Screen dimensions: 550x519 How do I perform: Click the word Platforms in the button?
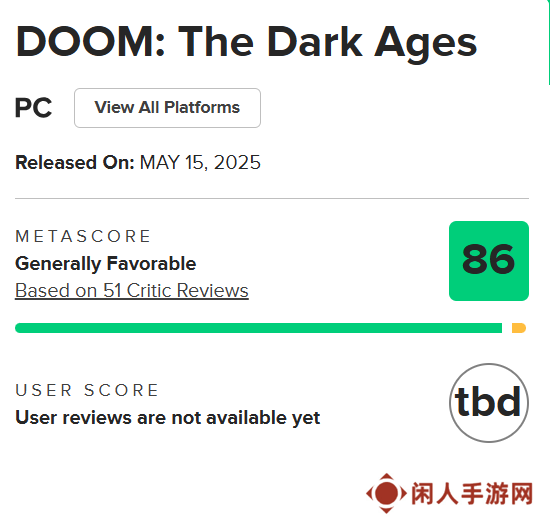(202, 107)
